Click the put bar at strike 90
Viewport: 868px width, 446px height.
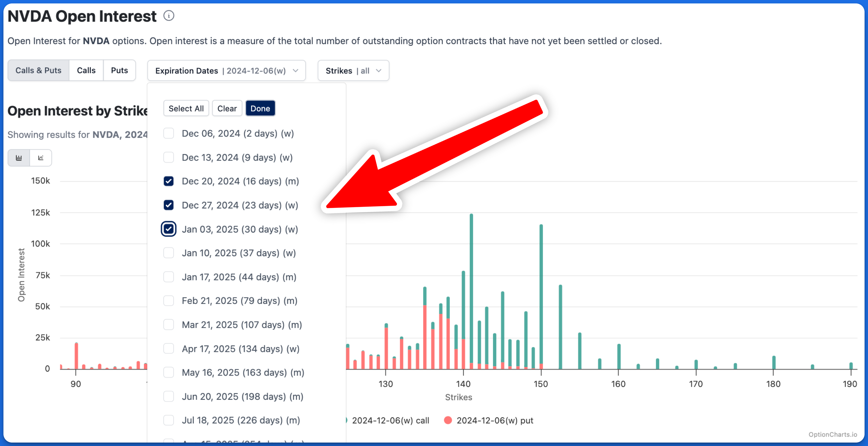76,356
